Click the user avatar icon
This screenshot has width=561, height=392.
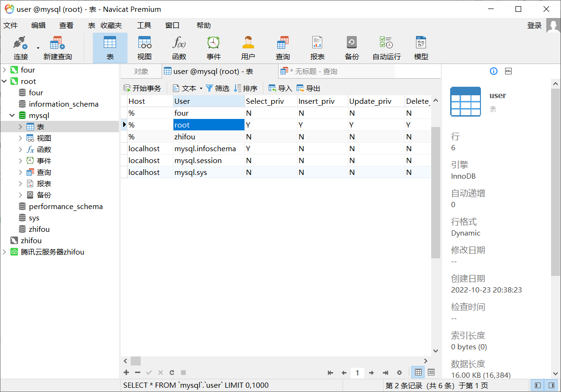click(x=553, y=26)
